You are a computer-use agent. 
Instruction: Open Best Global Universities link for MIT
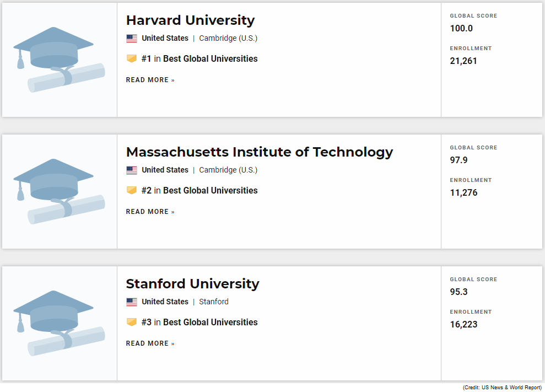click(210, 191)
